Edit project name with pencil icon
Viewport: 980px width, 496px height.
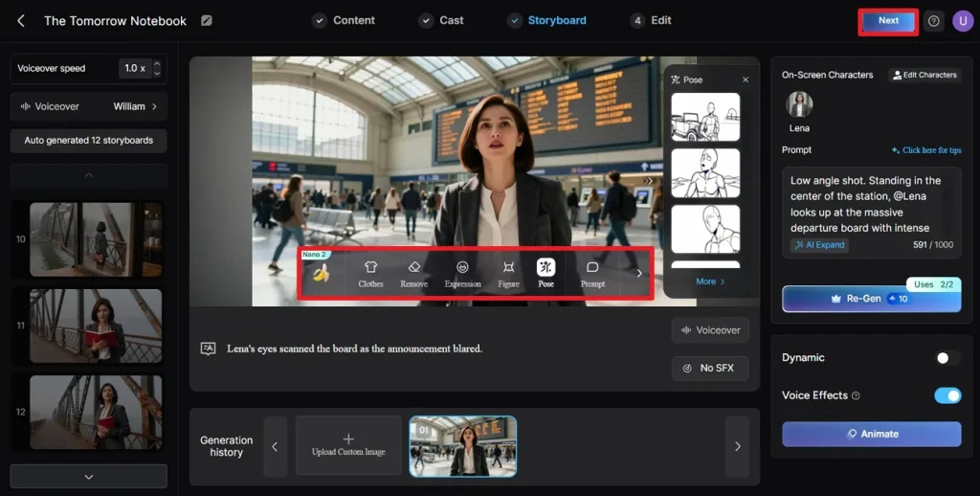click(x=207, y=20)
